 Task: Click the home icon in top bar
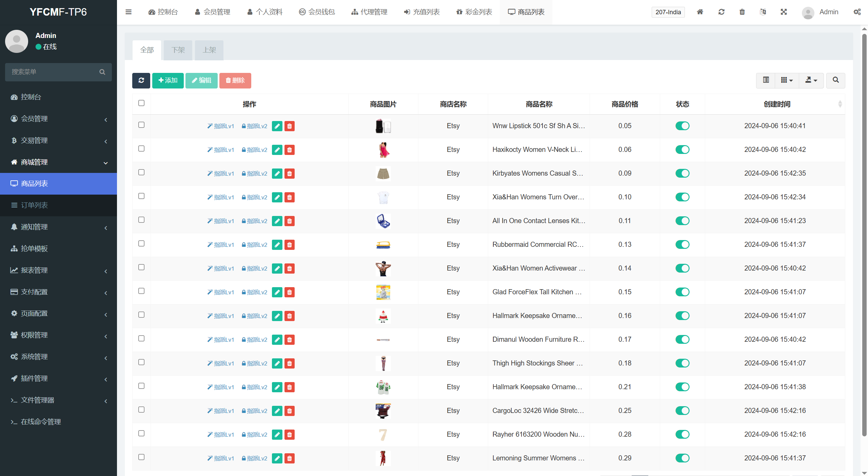click(x=700, y=12)
